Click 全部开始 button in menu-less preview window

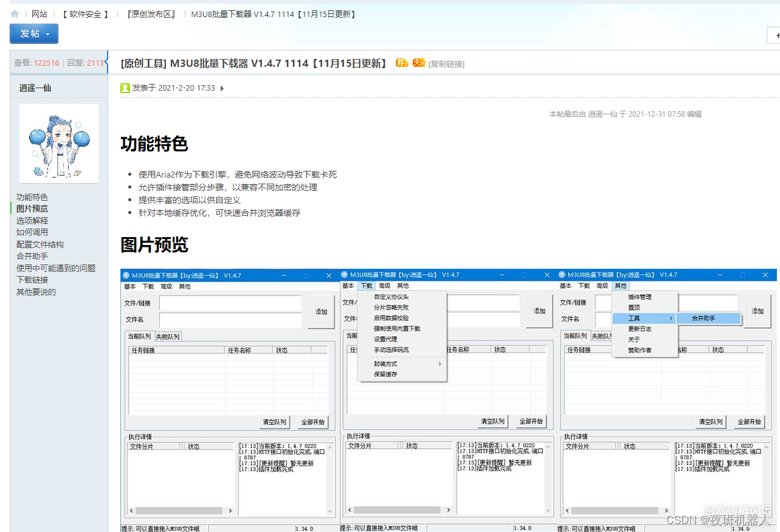coord(312,422)
